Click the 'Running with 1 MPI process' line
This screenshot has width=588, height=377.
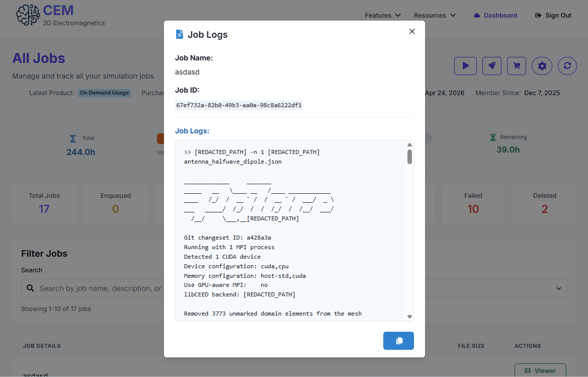229,247
